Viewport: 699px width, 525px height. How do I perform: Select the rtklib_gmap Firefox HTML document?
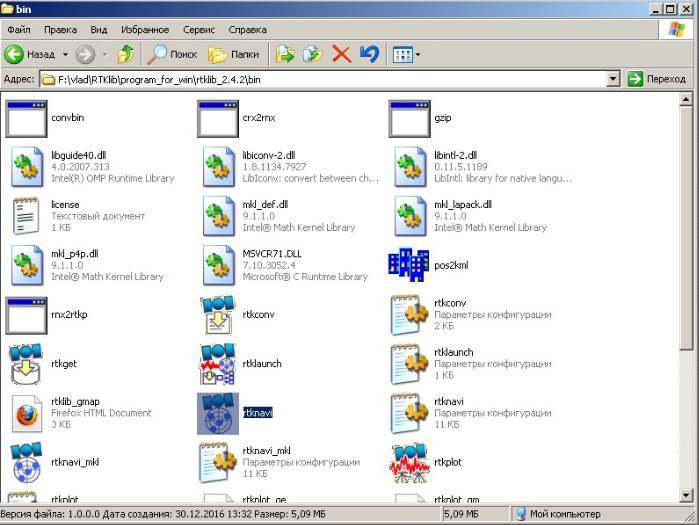pyautogui.click(x=24, y=411)
